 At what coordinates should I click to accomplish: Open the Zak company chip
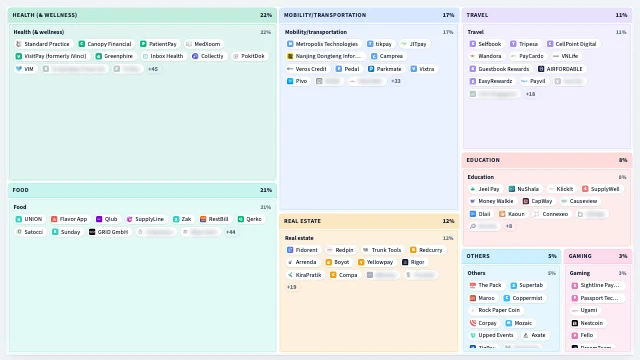[182, 219]
